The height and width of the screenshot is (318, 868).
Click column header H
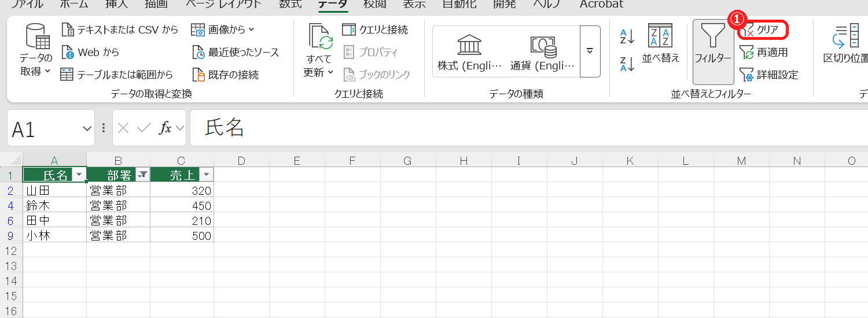click(464, 160)
